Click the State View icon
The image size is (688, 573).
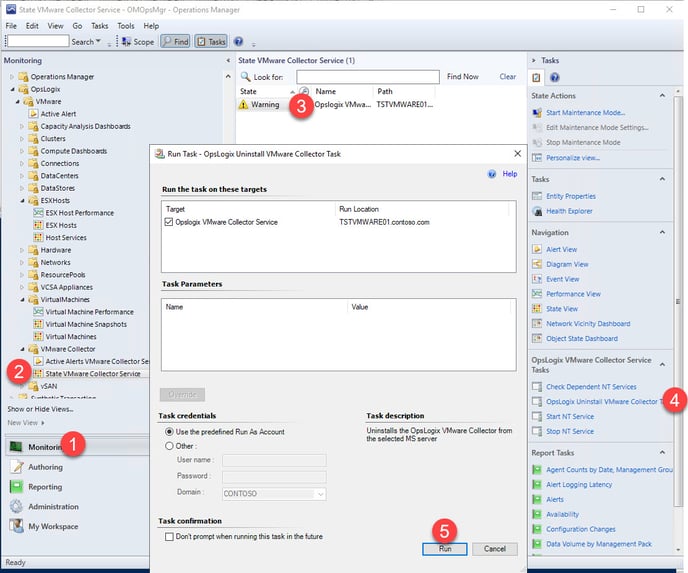537,309
